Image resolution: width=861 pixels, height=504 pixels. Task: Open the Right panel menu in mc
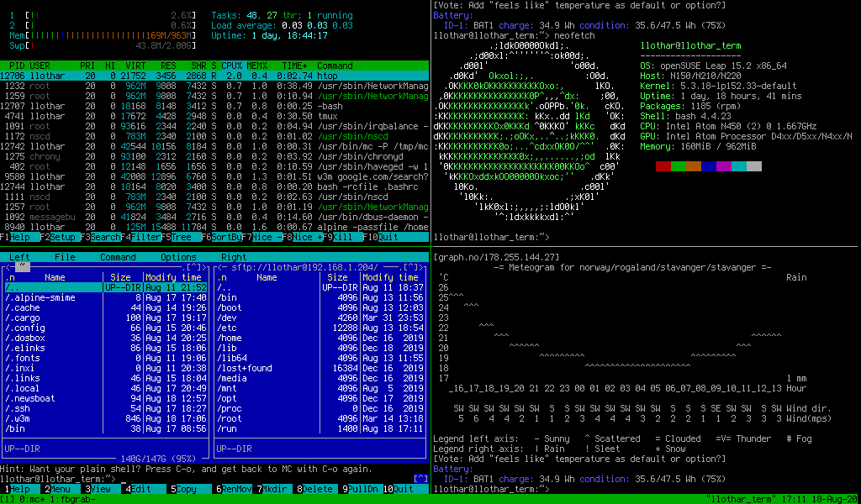point(234,257)
